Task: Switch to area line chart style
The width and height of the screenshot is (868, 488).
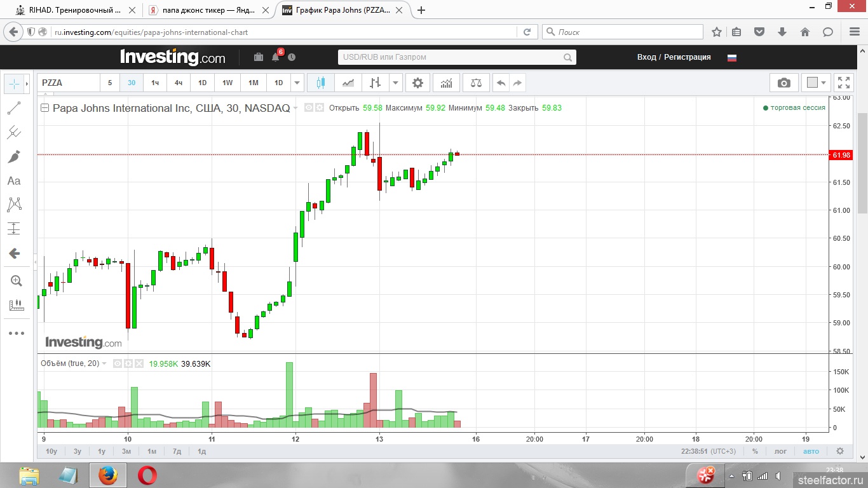Action: (x=348, y=83)
